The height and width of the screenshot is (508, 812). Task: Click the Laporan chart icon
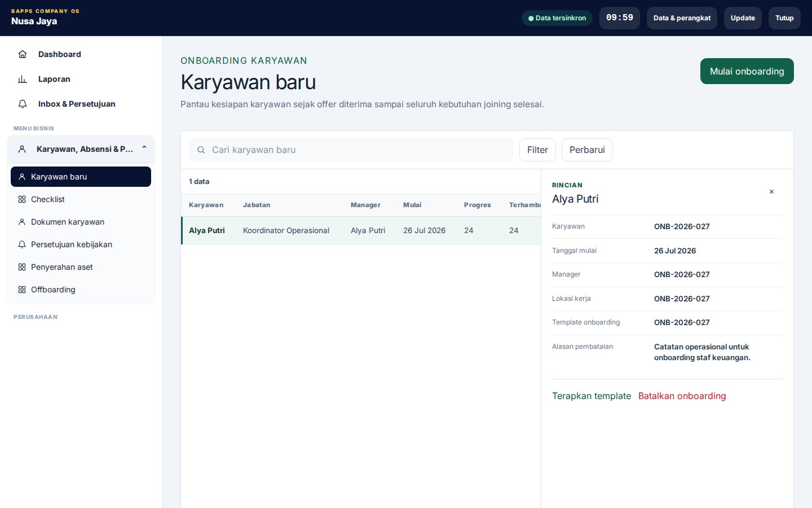pyautogui.click(x=23, y=79)
